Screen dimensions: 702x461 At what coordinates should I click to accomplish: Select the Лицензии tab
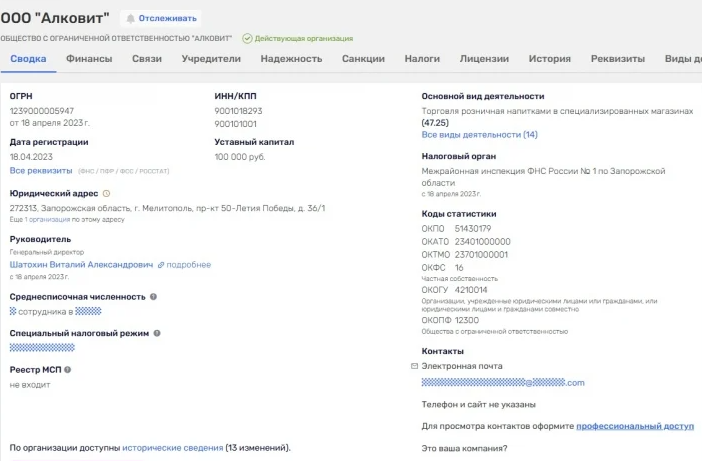coord(484,59)
